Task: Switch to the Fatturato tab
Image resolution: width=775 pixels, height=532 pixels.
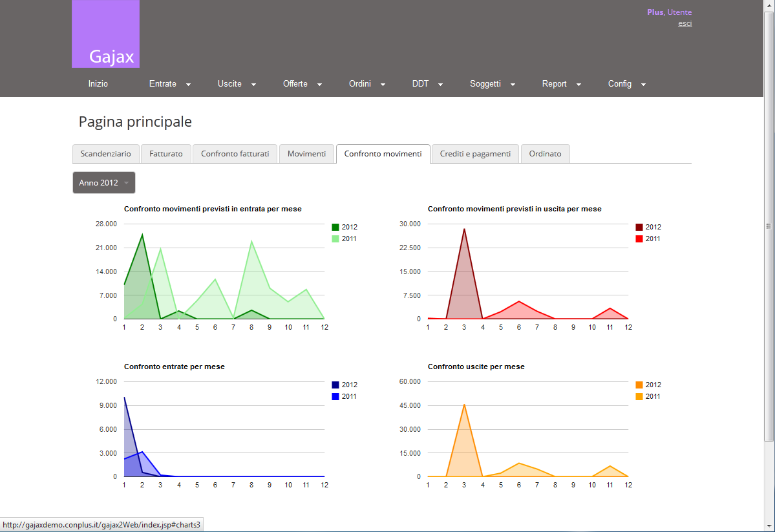Action: 165,154
